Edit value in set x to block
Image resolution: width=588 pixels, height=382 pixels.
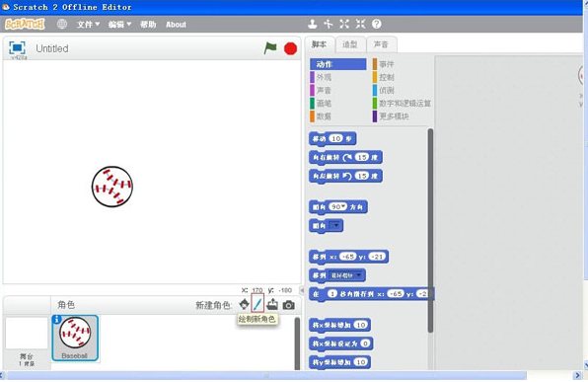pos(365,344)
